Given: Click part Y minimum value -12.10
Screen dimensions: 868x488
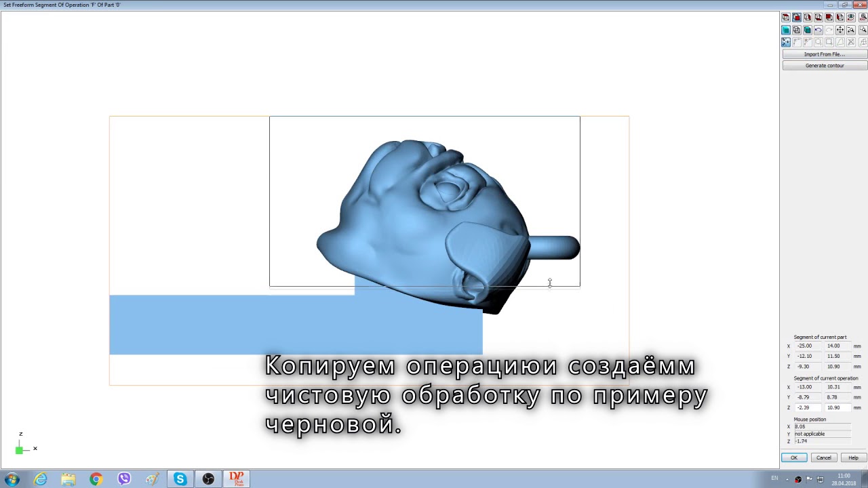Looking at the screenshot, I should pos(808,356).
